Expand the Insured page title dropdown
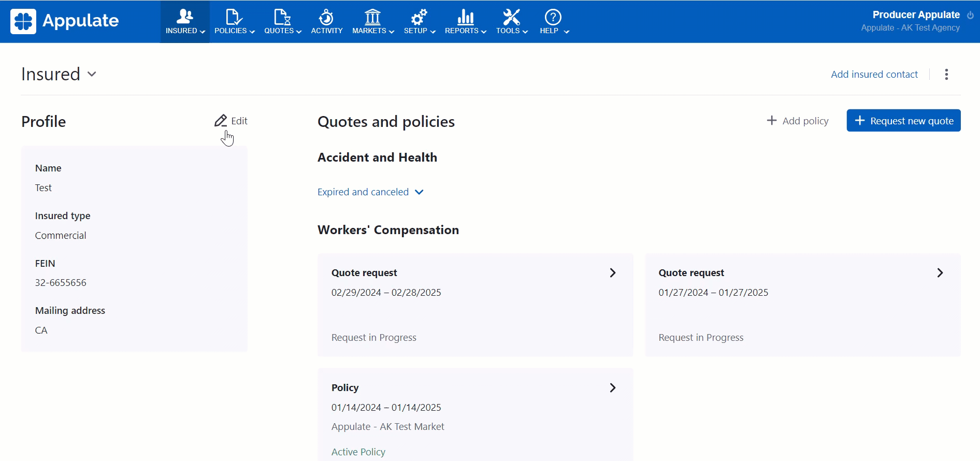Image resolution: width=980 pixels, height=461 pixels. (92, 74)
